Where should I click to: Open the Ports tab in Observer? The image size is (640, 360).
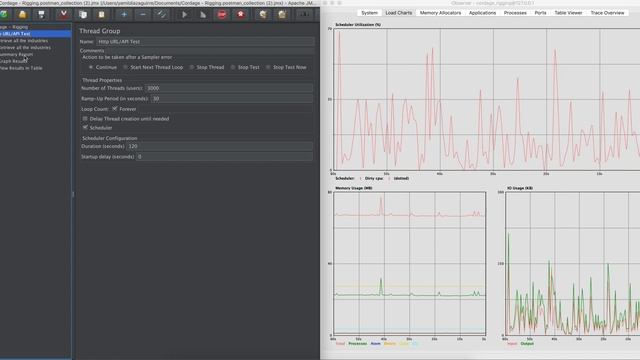[x=540, y=13]
